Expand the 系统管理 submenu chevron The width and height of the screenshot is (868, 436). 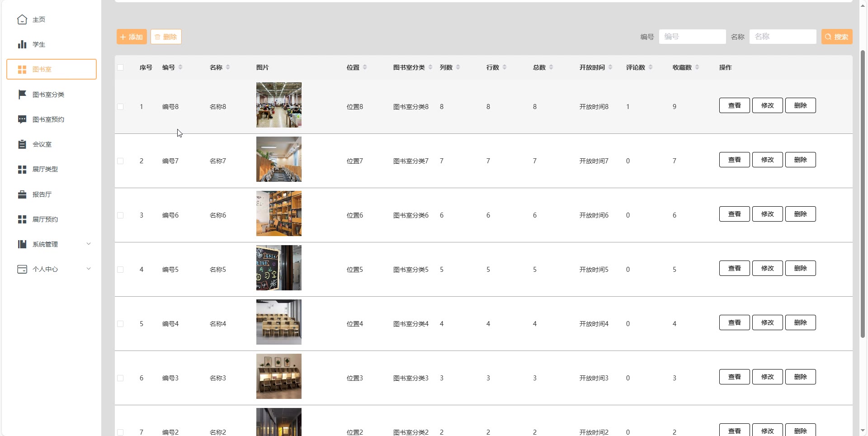89,244
